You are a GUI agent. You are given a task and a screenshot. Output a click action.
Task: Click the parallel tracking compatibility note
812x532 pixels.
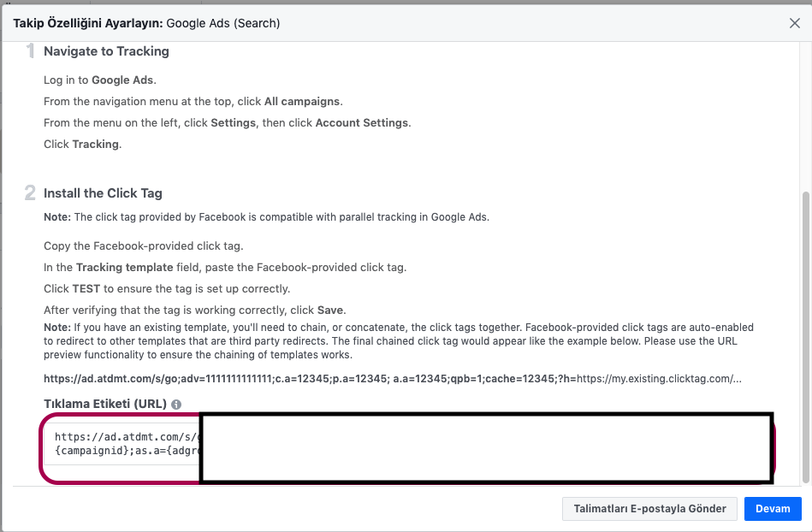[x=266, y=217]
